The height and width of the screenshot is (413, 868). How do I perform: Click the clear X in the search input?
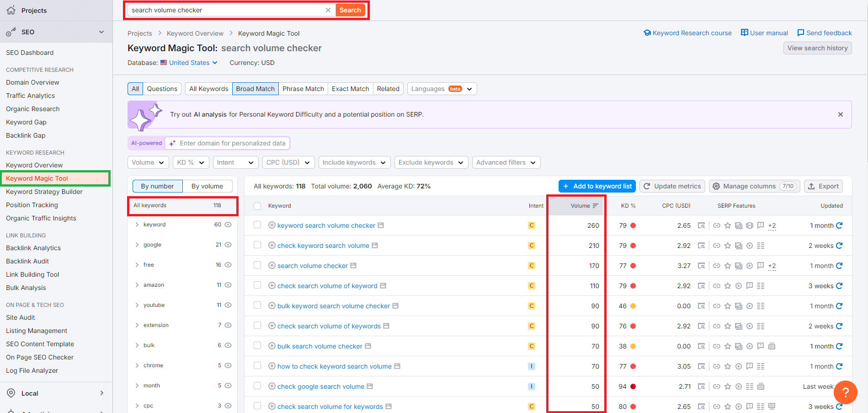point(328,10)
